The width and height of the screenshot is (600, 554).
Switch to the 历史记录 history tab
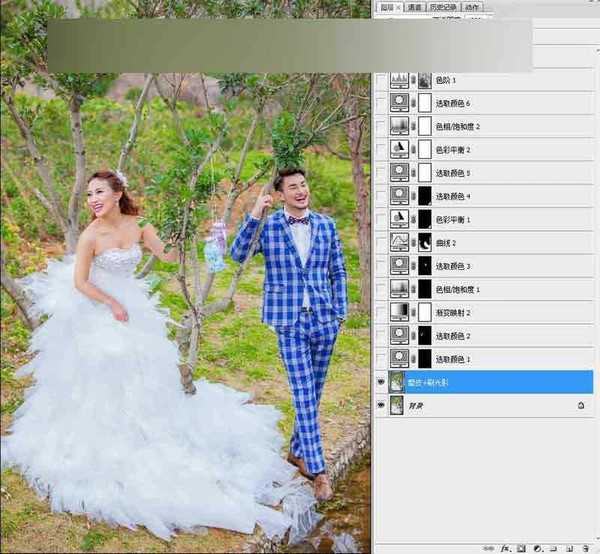(x=441, y=7)
